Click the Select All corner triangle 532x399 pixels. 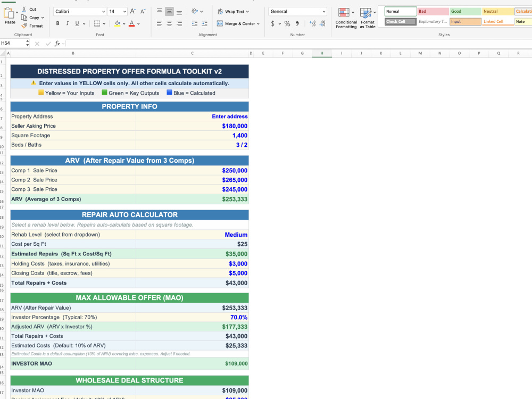coord(3,53)
